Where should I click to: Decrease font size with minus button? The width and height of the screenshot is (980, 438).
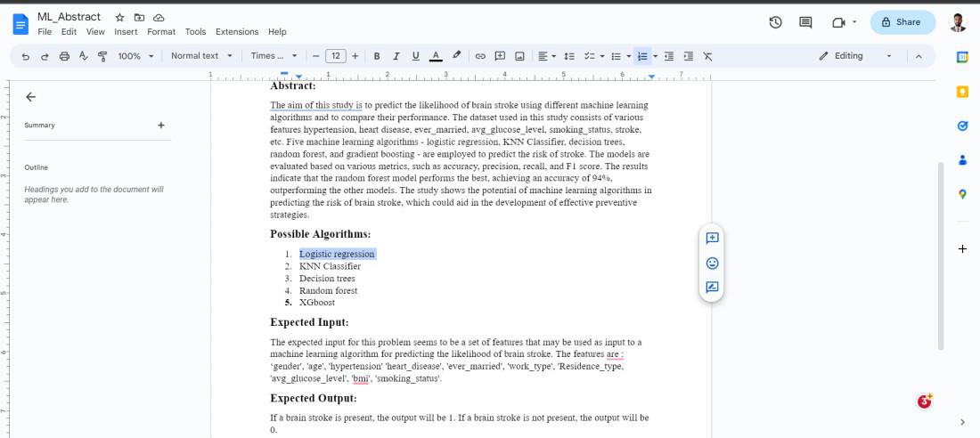coord(315,56)
